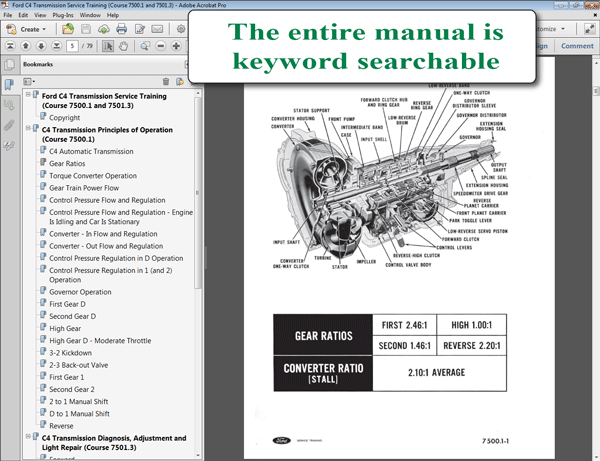
Task: Click the new bookmark icon
Action: [179, 81]
